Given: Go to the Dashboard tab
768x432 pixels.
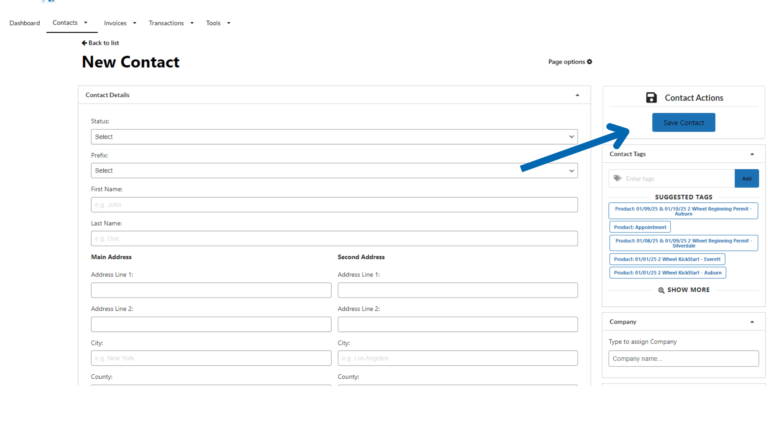Looking at the screenshot, I should tap(25, 22).
